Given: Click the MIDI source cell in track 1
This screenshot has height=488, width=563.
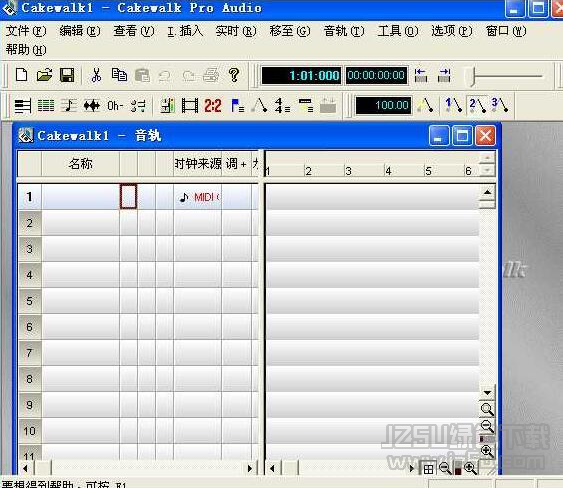Looking at the screenshot, I should pyautogui.click(x=197, y=197).
